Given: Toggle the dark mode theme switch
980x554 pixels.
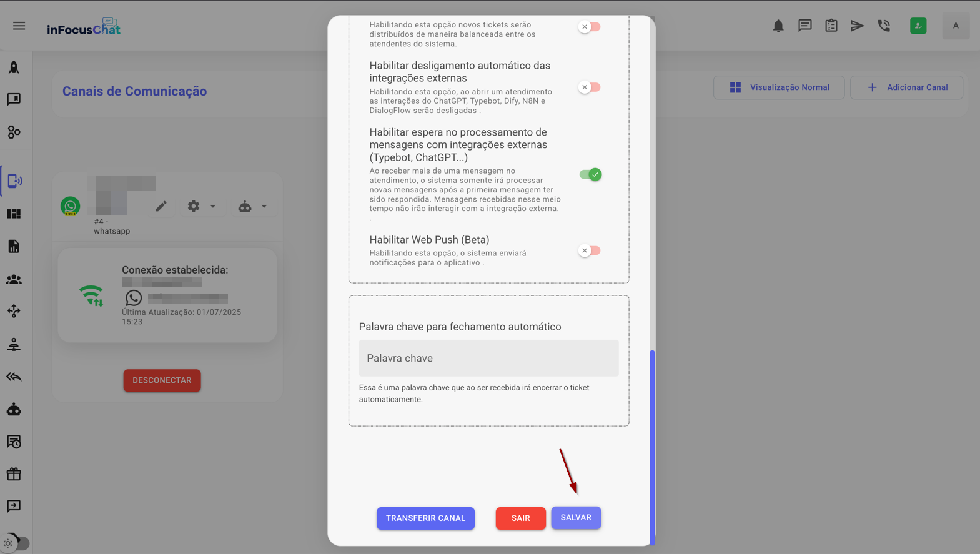Looking at the screenshot, I should click(x=16, y=543).
